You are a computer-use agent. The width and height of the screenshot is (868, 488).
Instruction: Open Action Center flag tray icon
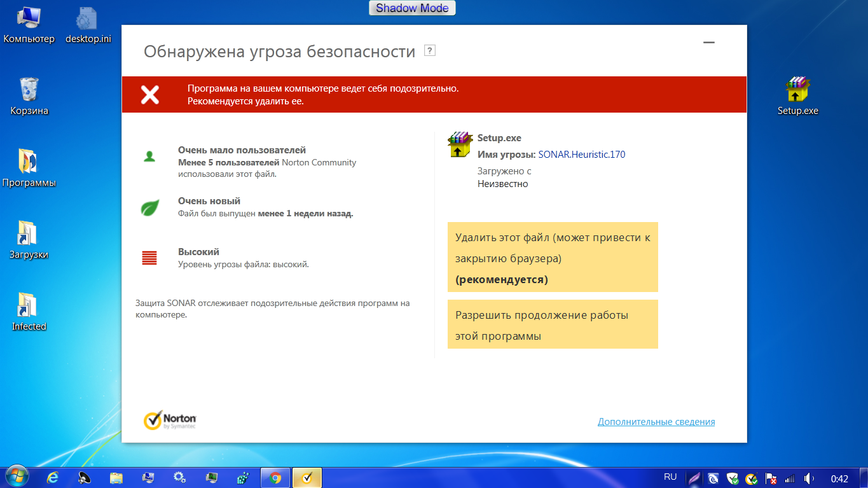click(x=771, y=478)
